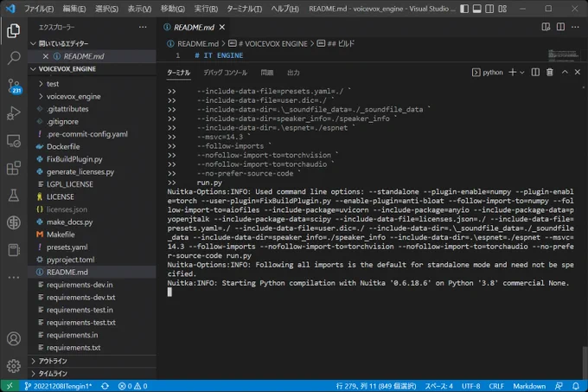Click the 20221208ITengin1 branch in status bar
Image resolution: width=588 pixels, height=392 pixels.
(x=58, y=386)
